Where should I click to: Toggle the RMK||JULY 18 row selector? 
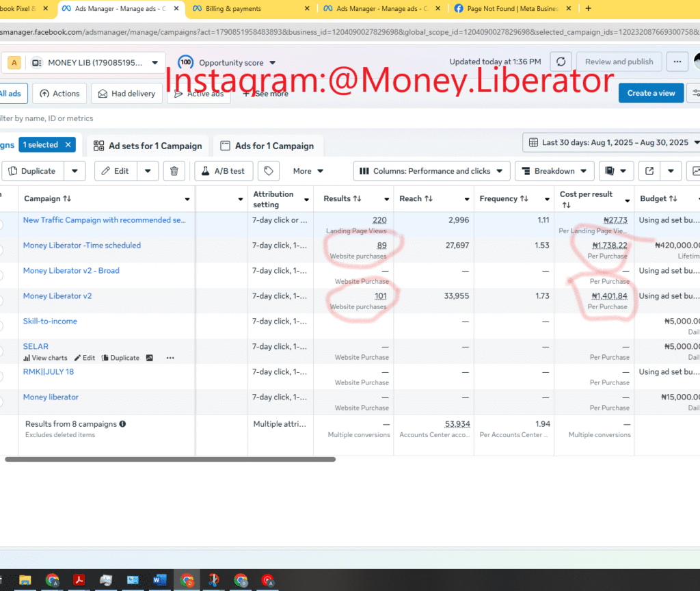[1, 377]
